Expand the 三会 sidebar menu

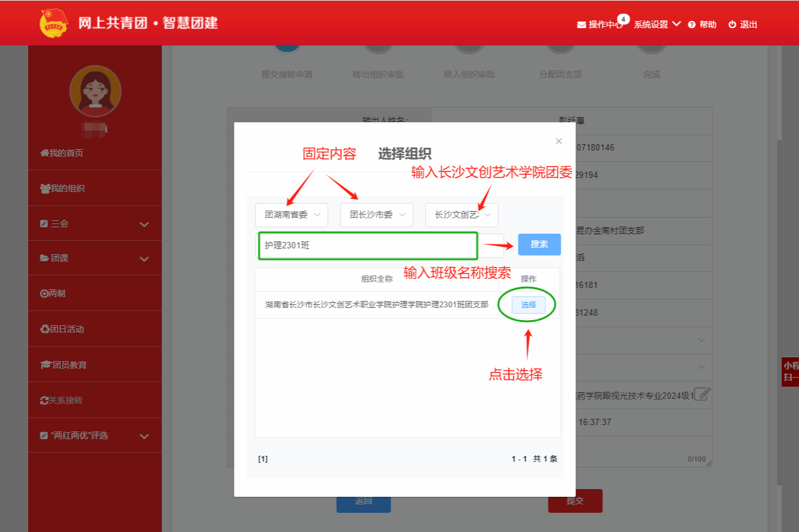point(95,223)
